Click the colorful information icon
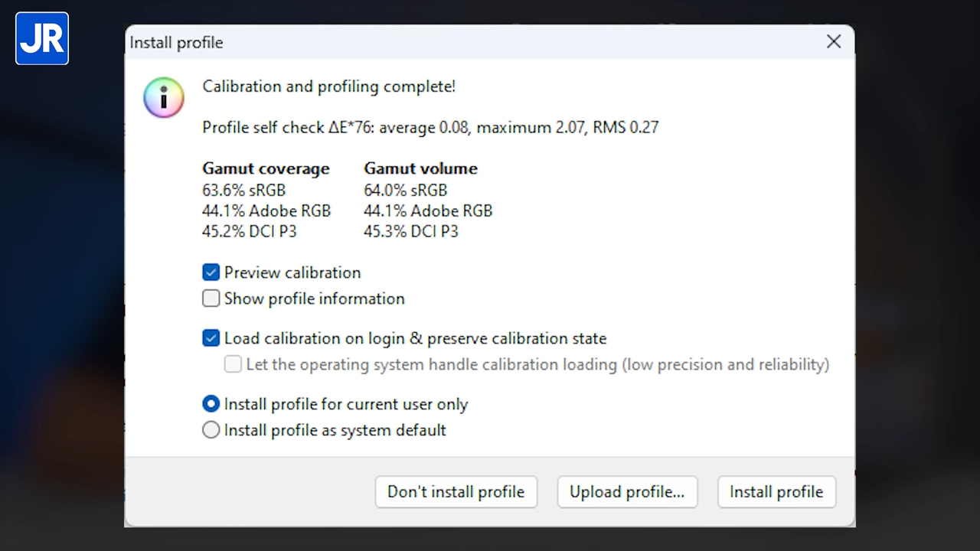980x551 pixels. tap(164, 97)
